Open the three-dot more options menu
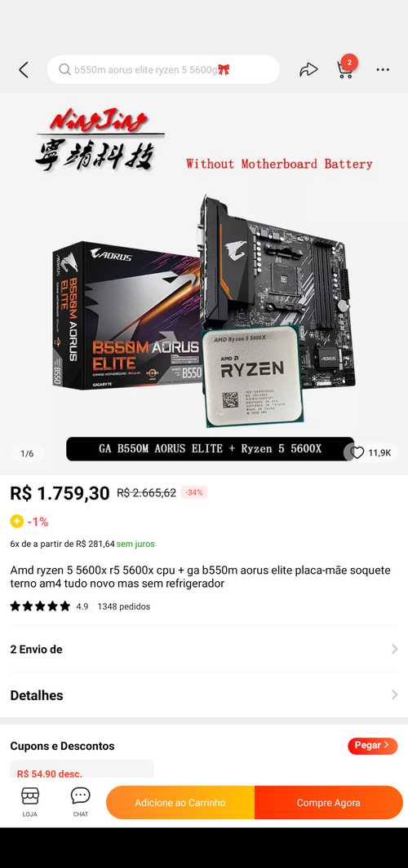Image resolution: width=408 pixels, height=868 pixels. 383,70
